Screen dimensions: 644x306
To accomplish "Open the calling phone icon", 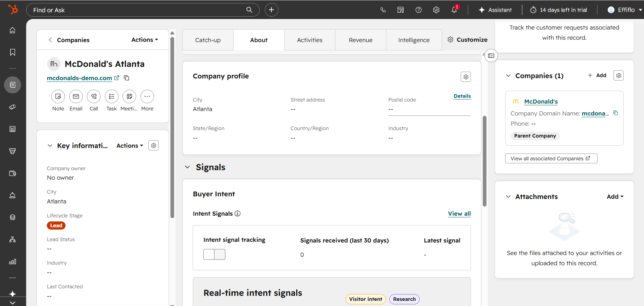I will 383,10.
